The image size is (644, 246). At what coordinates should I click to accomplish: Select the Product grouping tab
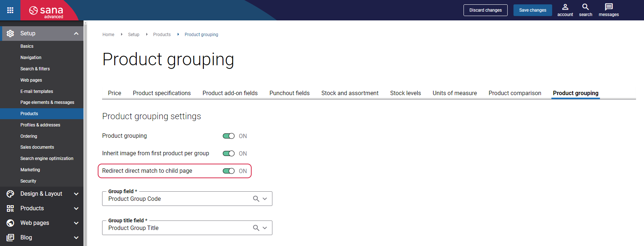[x=575, y=93]
